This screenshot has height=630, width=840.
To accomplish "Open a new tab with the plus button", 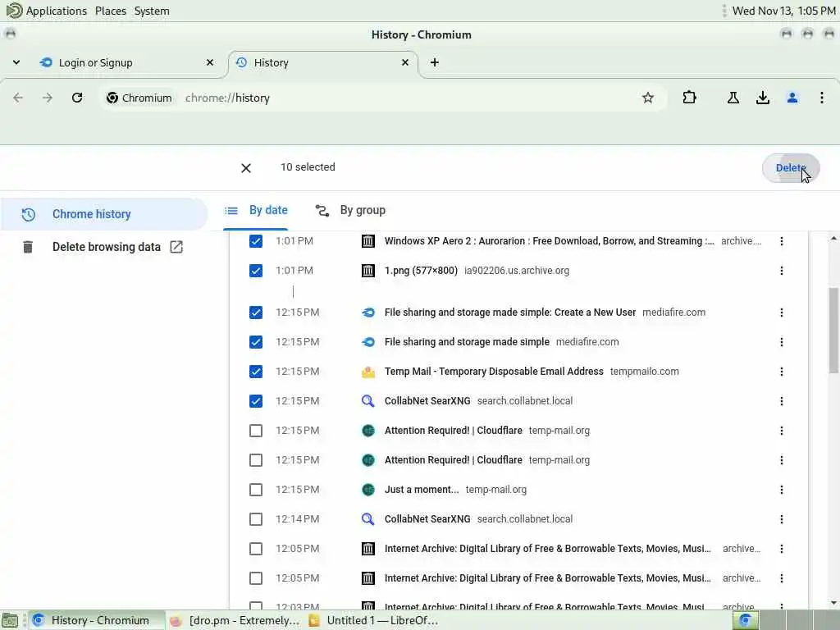I will [x=435, y=62].
